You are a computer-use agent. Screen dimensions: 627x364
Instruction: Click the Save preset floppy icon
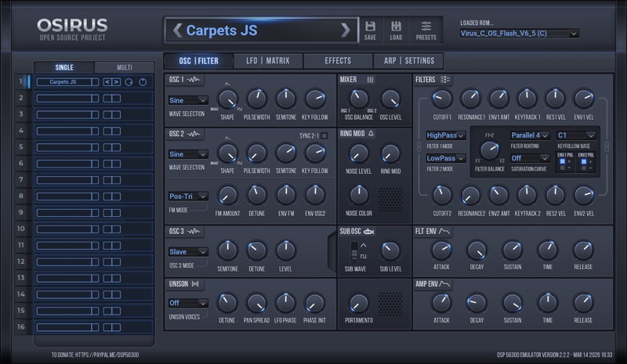(370, 27)
